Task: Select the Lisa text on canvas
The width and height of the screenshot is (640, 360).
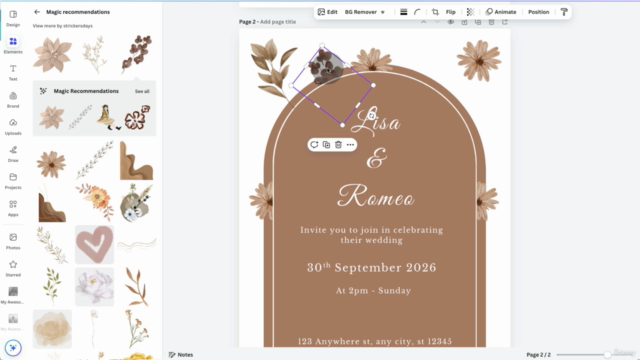Action: 376,122
